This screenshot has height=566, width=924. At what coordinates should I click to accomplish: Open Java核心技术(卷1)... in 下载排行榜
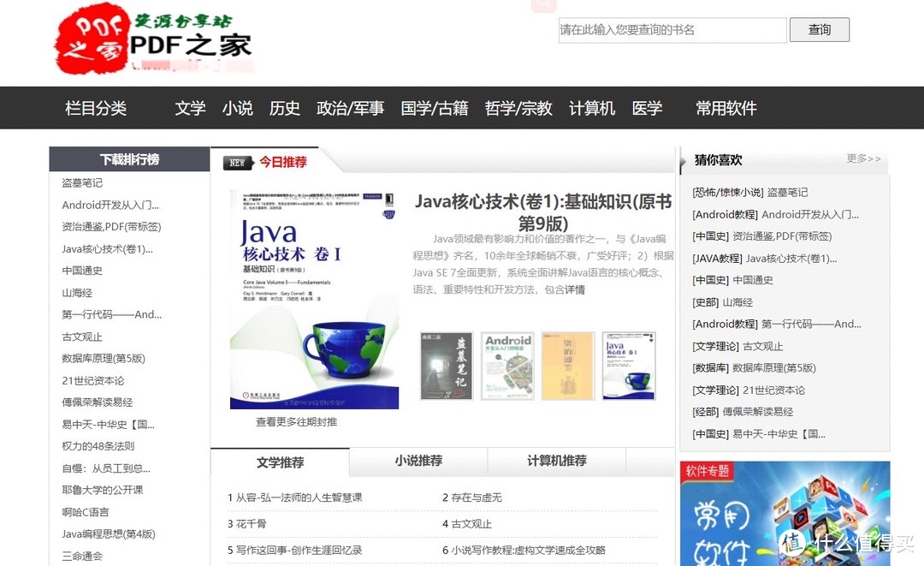click(x=107, y=249)
